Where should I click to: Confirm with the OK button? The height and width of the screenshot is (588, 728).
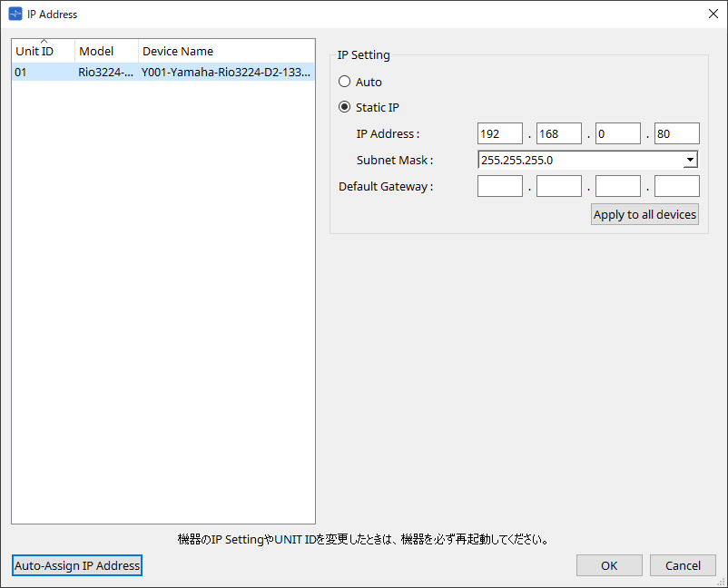pyautogui.click(x=609, y=565)
